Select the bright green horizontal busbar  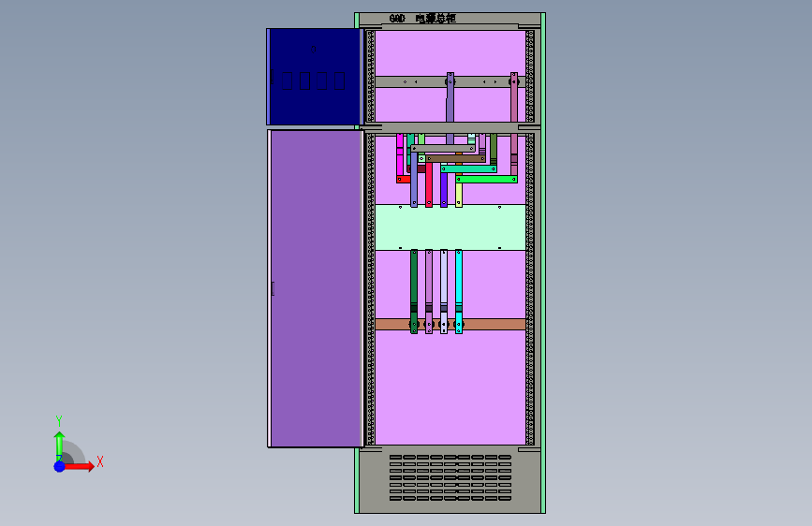point(486,179)
